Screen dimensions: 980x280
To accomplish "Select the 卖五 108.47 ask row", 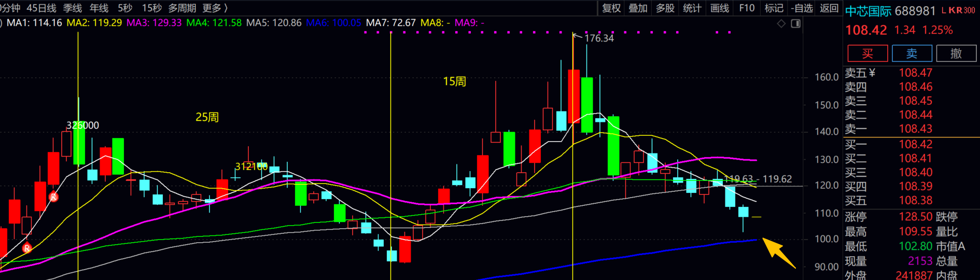I will (912, 73).
